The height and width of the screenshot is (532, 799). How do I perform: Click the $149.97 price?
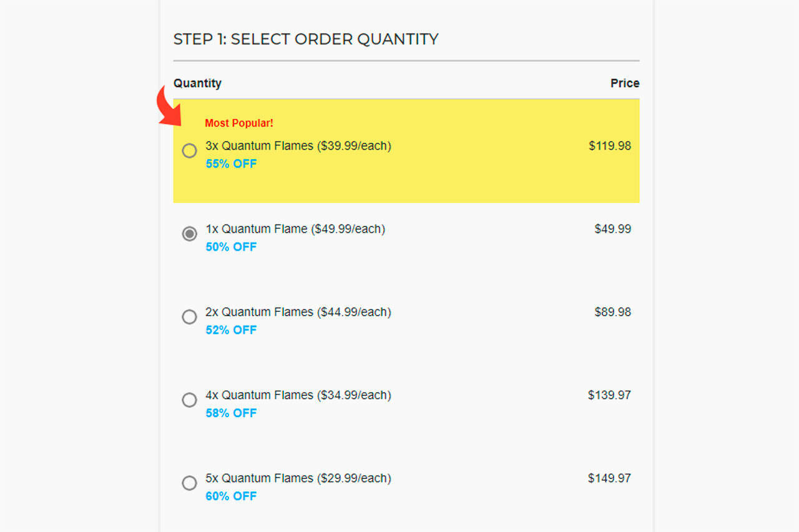click(609, 478)
